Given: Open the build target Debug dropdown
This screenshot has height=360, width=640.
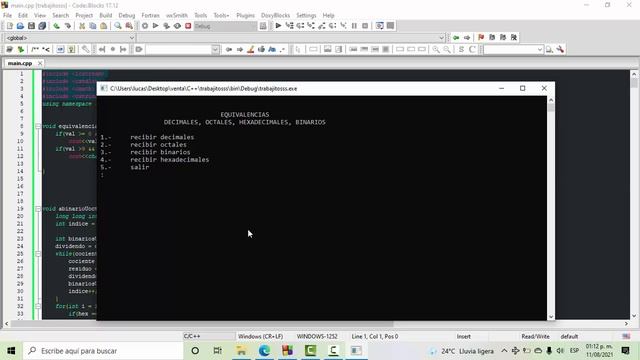Looking at the screenshot, I should coord(225,26).
